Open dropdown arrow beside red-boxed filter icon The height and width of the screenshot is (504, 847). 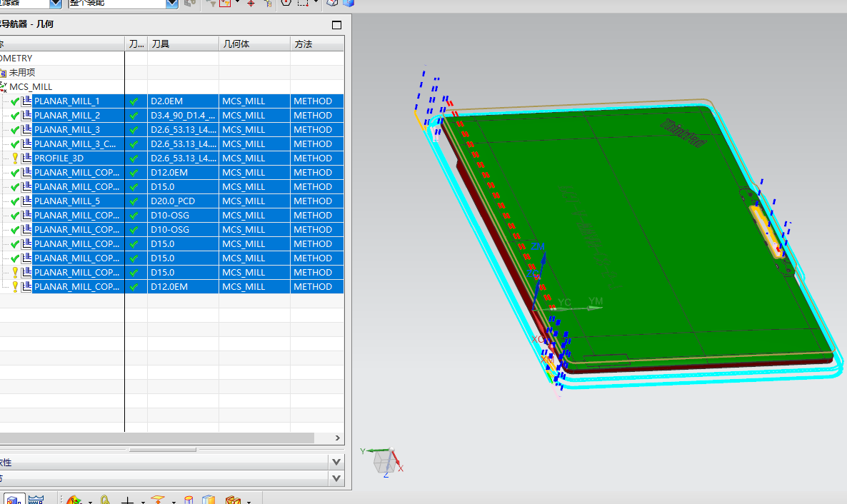pyautogui.click(x=237, y=2)
